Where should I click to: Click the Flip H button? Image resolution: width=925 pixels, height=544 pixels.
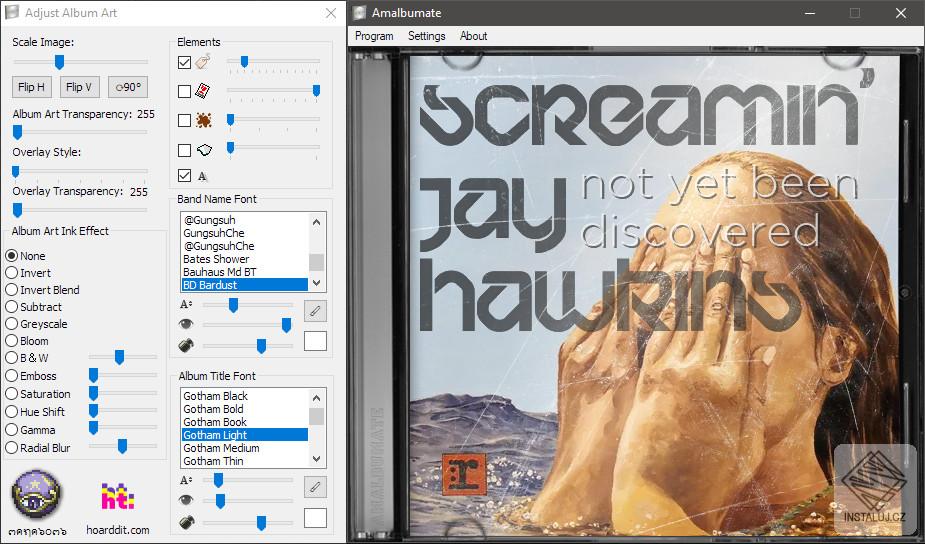coord(32,87)
